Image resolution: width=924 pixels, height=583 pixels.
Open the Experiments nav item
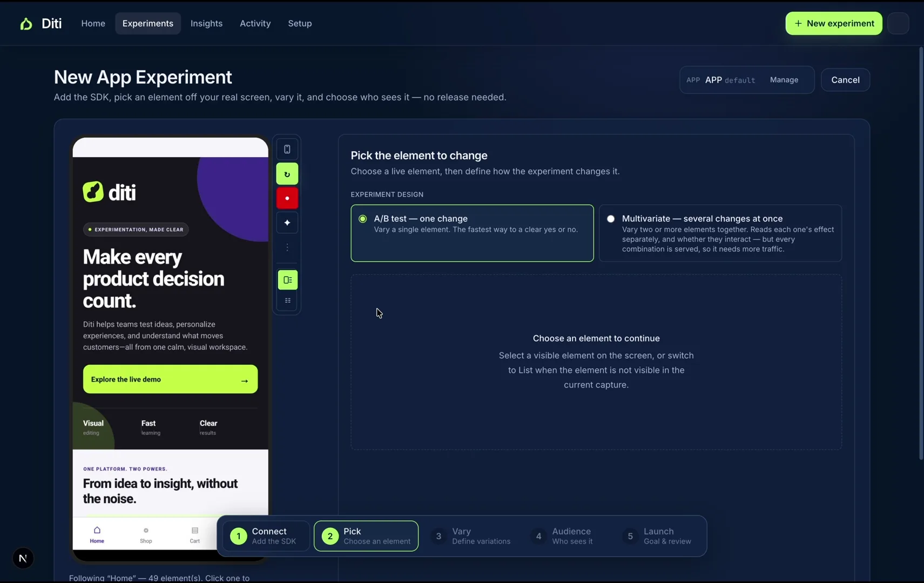point(148,23)
